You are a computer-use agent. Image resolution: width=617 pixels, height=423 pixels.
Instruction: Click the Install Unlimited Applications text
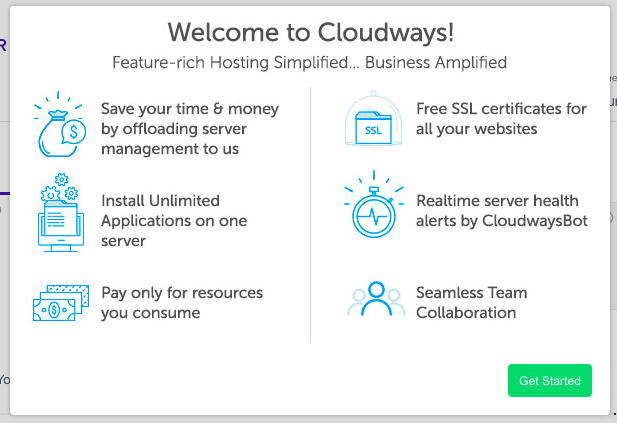tap(174, 221)
